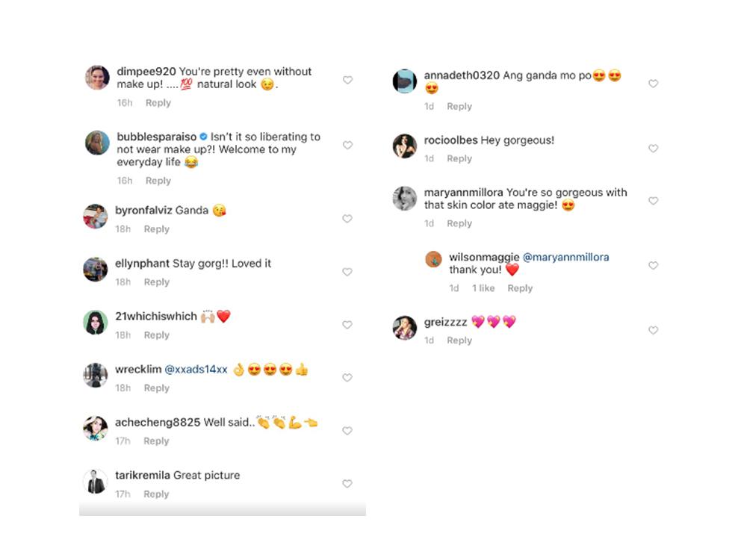Screen dimensions: 747x560
Task: Reply to tarikremila's Great picture comment
Action: (x=156, y=494)
